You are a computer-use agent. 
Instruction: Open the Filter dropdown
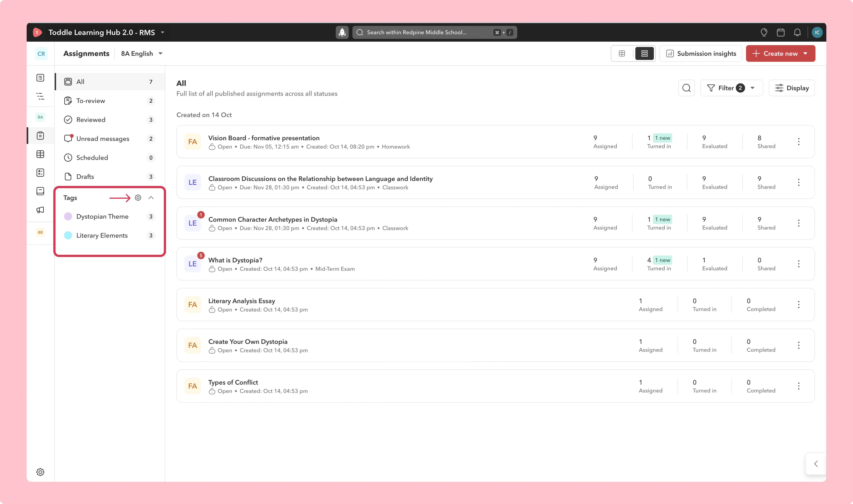click(x=731, y=88)
